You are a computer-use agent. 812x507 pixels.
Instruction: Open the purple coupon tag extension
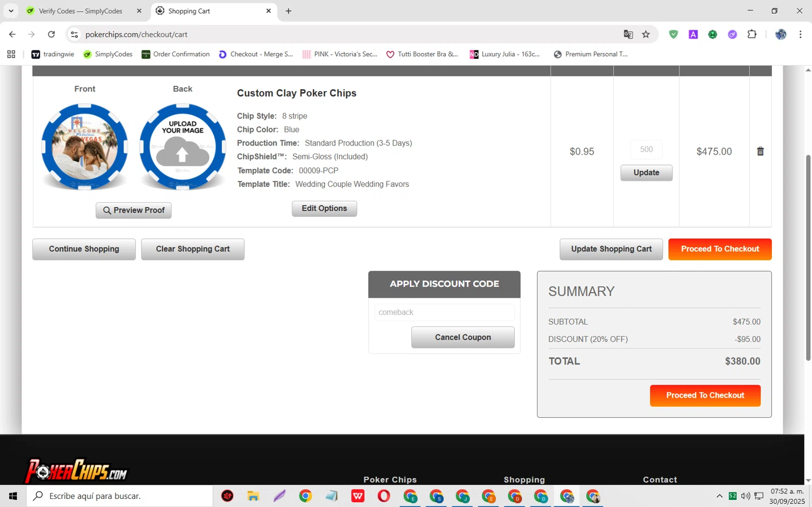[x=732, y=35]
